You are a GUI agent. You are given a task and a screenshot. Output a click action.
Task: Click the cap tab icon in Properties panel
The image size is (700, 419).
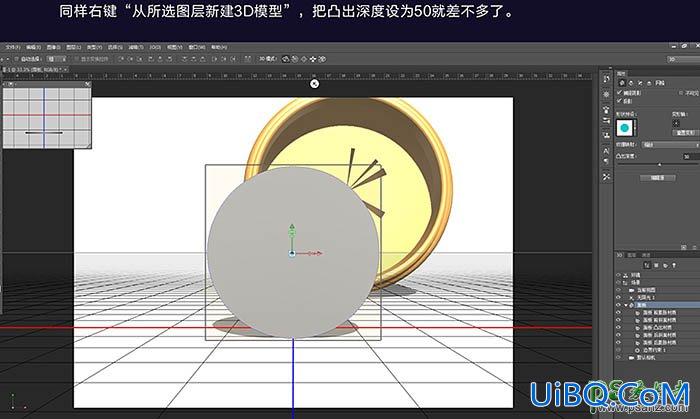640,83
